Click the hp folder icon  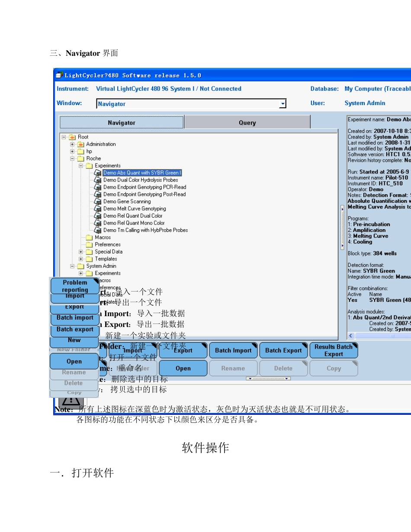pyautogui.click(x=80, y=151)
